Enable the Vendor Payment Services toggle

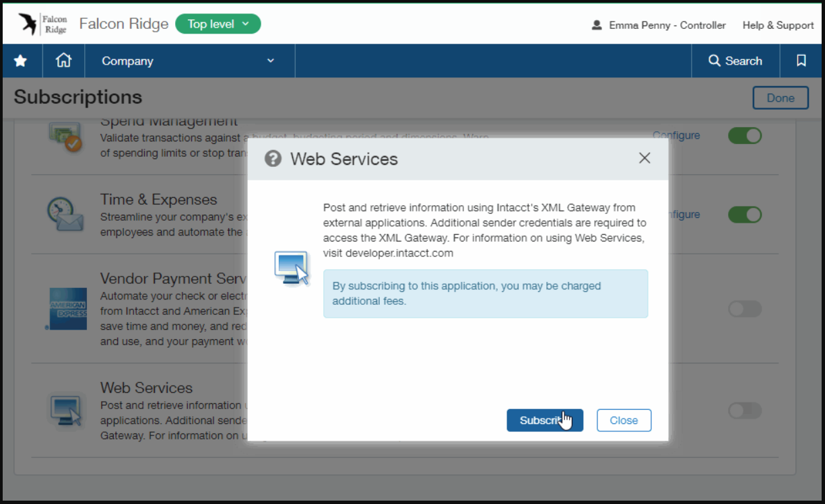(x=745, y=309)
